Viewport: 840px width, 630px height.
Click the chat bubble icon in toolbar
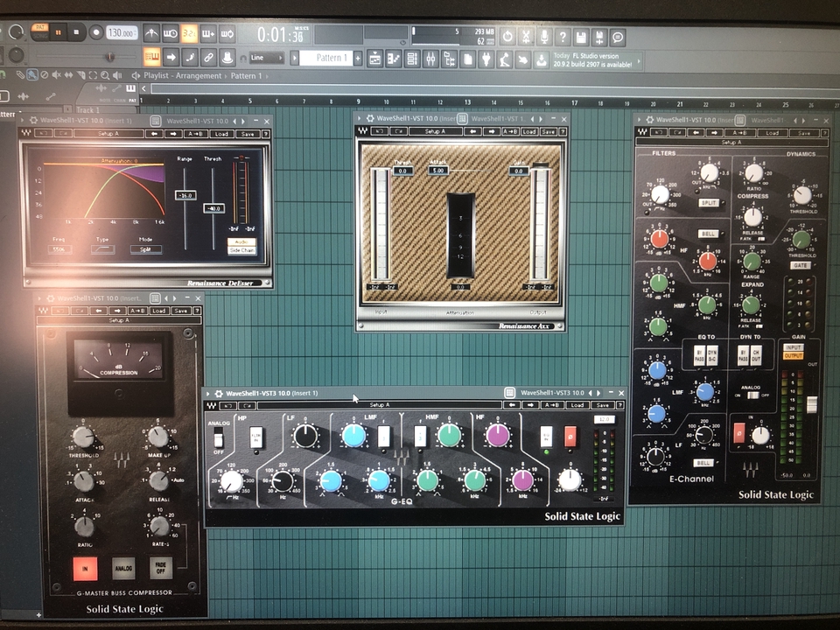point(618,37)
